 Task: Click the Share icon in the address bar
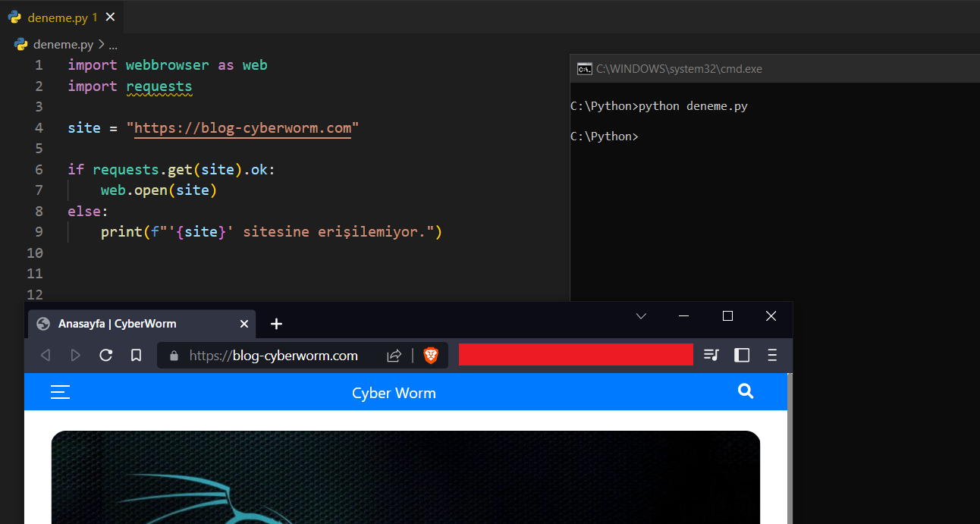click(394, 355)
